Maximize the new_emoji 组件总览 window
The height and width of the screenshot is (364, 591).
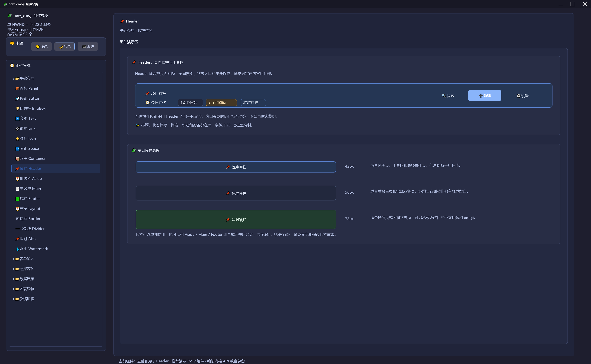point(573,4)
